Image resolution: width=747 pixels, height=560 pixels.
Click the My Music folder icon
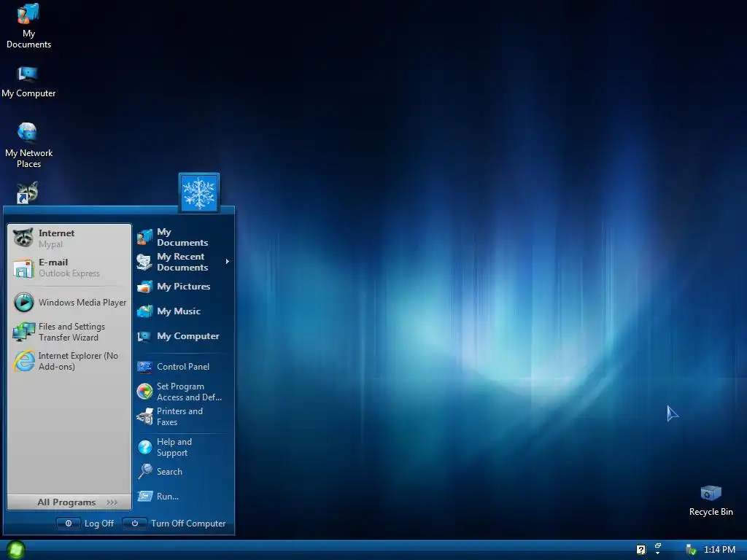(x=144, y=311)
